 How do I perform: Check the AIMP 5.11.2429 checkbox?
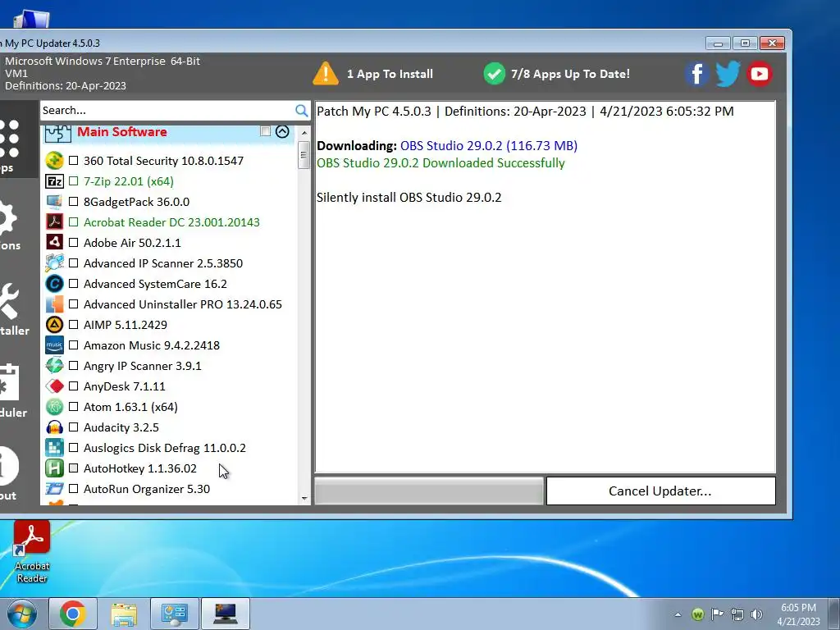[73, 325]
